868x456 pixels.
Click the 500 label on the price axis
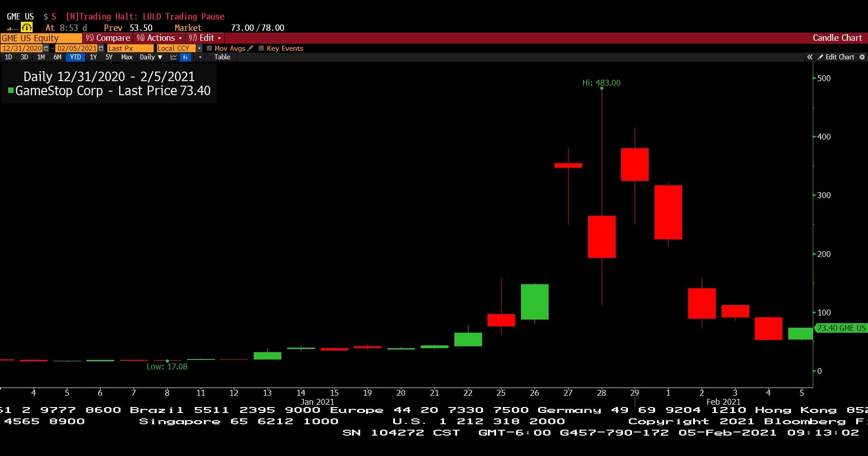(824, 78)
